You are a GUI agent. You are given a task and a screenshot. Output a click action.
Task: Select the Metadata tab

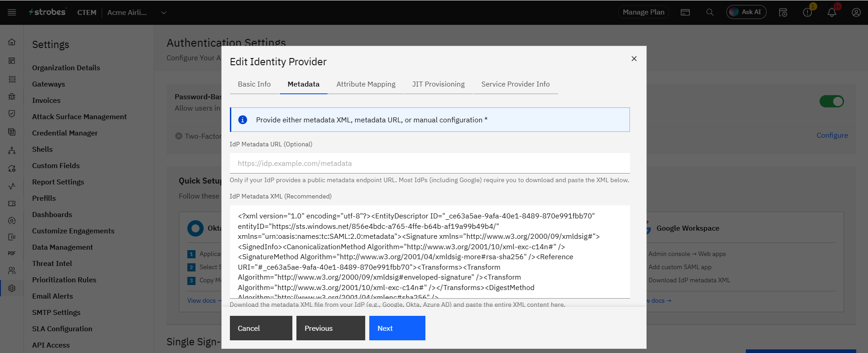[x=304, y=84]
